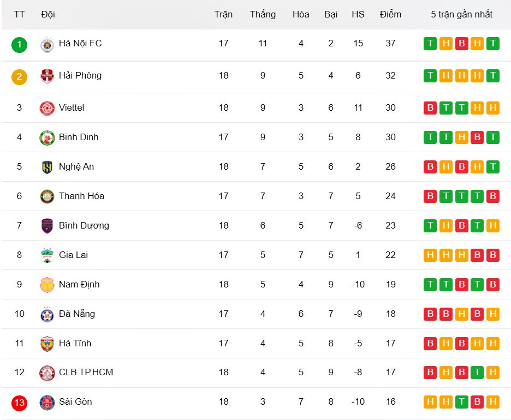
Task: Open the Bình Dương team page
Action: tap(84, 225)
